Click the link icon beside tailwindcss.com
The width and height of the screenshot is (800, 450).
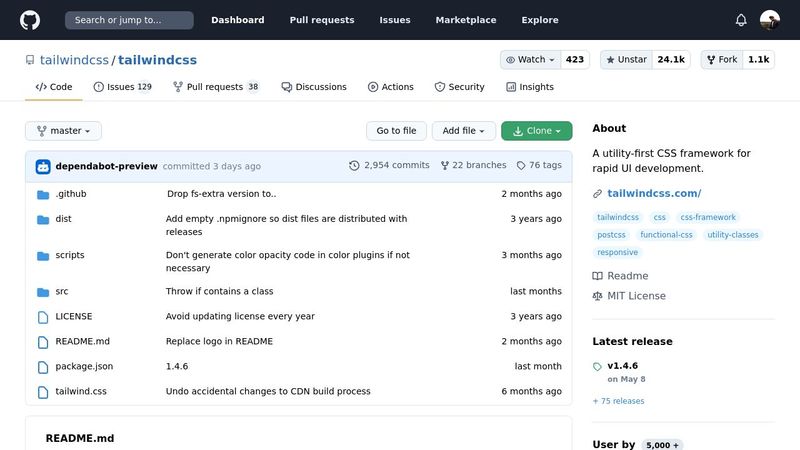pos(597,193)
